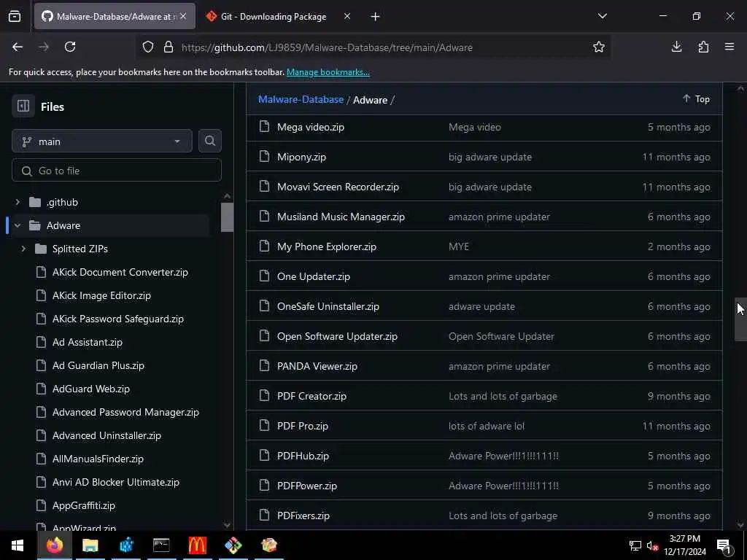This screenshot has height=560, width=747.
Task: Open Firefox extensions menu
Action: pyautogui.click(x=703, y=47)
